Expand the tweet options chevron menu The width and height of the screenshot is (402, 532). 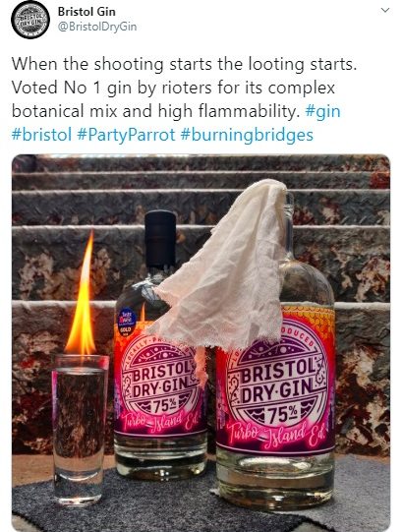385,11
